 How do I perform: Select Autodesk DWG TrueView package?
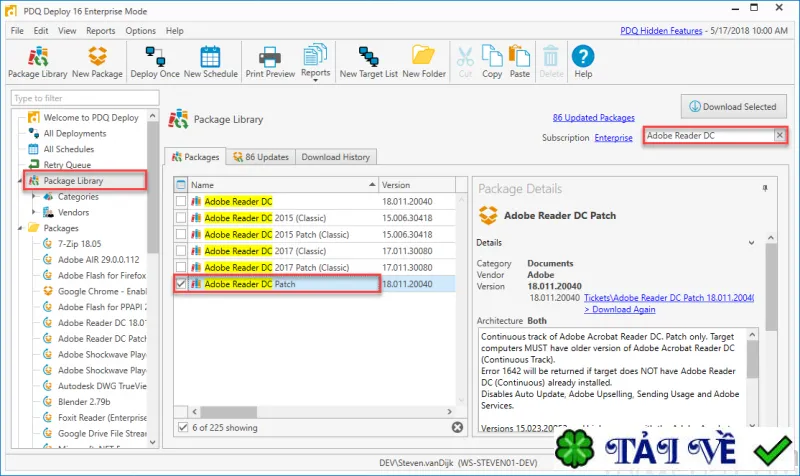pos(102,386)
